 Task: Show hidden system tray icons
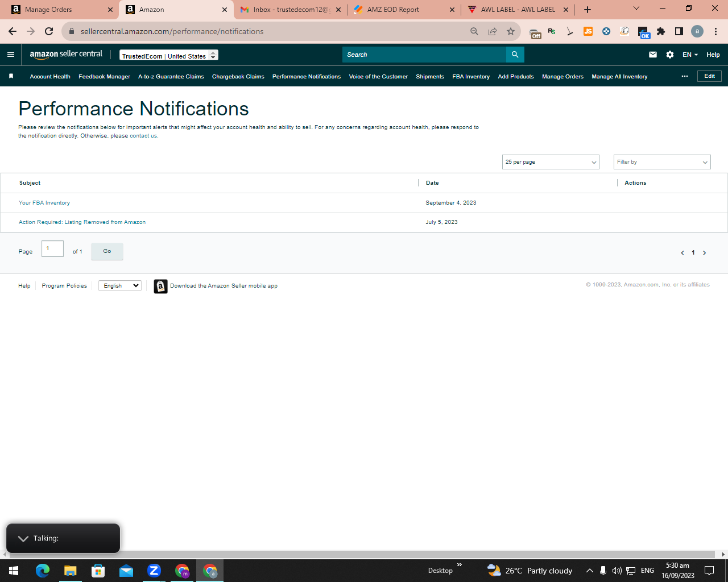pyautogui.click(x=590, y=571)
